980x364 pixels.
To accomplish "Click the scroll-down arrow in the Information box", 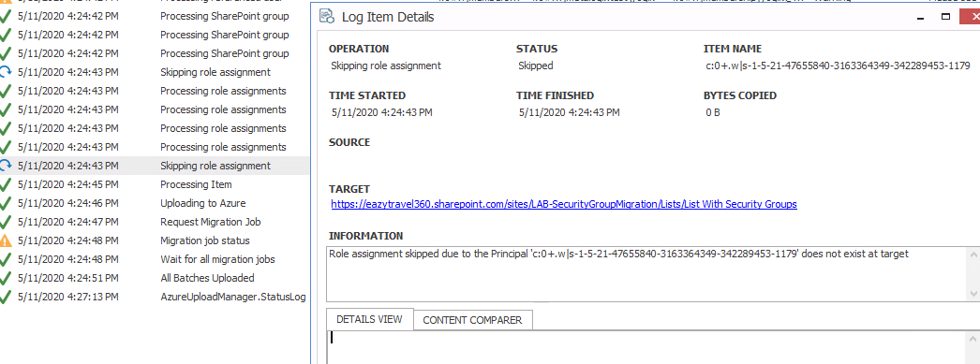I will coord(973,294).
